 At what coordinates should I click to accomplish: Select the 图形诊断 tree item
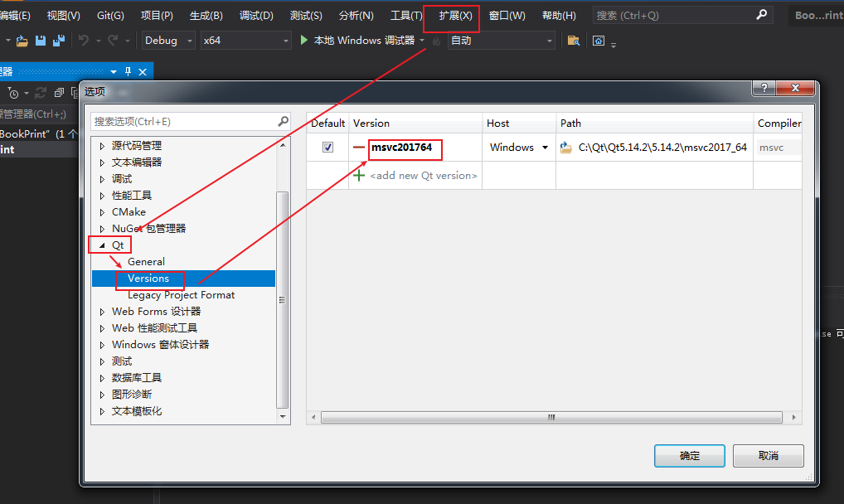(132, 395)
